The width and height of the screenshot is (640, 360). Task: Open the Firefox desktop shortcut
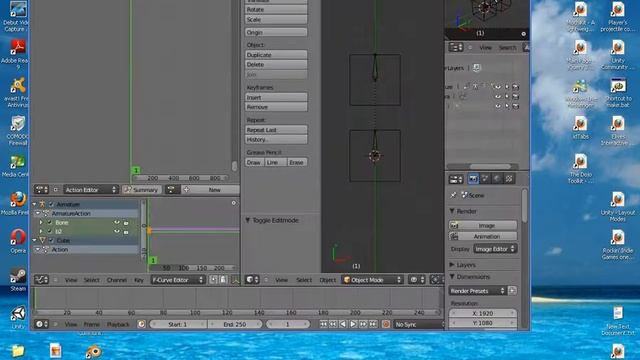click(x=18, y=200)
